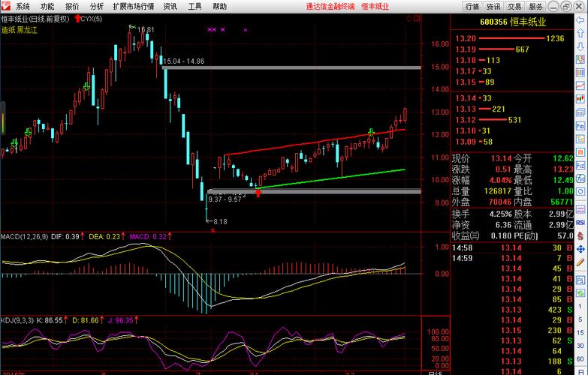Click the CYX(5) indicator label
Screen dimensions: 588x375
pos(91,19)
